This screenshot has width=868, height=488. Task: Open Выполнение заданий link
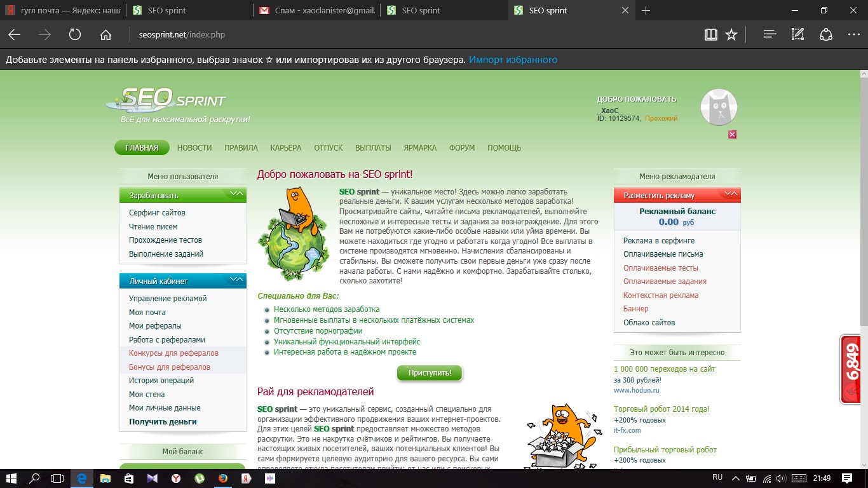[x=166, y=254]
